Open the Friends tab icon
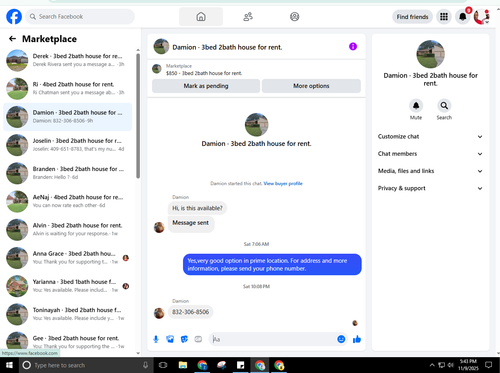500x373 pixels. click(x=248, y=16)
